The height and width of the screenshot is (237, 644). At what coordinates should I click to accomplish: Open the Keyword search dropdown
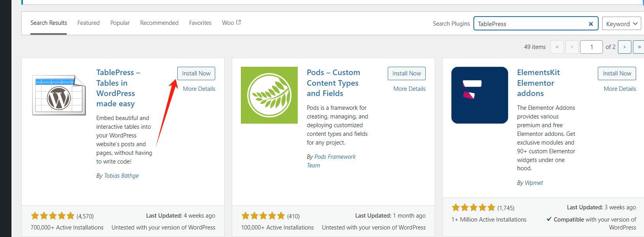click(621, 23)
